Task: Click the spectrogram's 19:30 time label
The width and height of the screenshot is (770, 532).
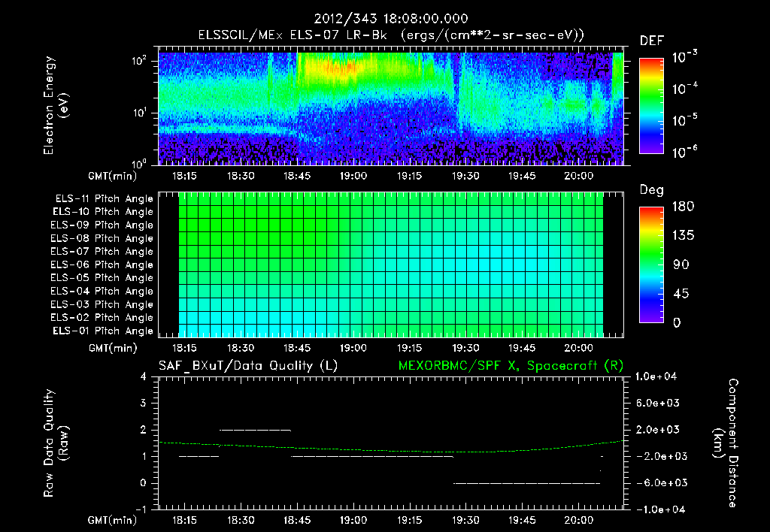Action: click(x=465, y=176)
